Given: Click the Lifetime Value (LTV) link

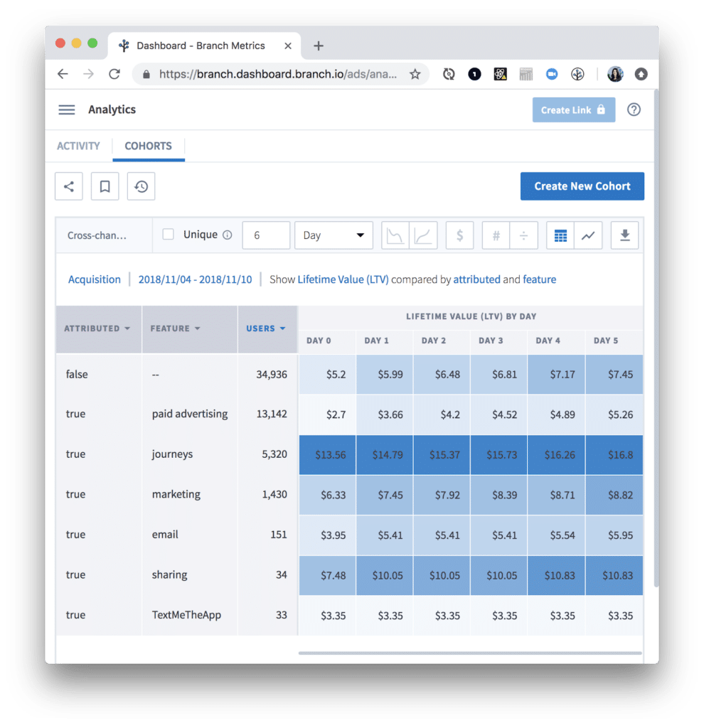Looking at the screenshot, I should tap(343, 279).
